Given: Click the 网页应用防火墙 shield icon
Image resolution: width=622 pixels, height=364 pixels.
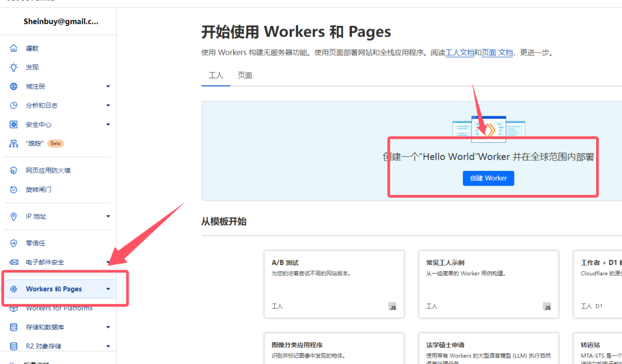Looking at the screenshot, I should (x=13, y=170).
